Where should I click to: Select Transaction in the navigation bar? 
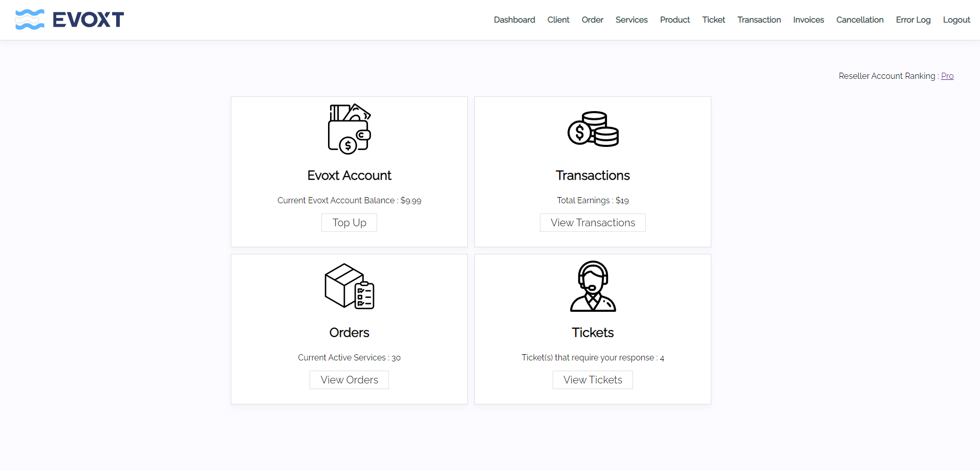[x=759, y=20]
